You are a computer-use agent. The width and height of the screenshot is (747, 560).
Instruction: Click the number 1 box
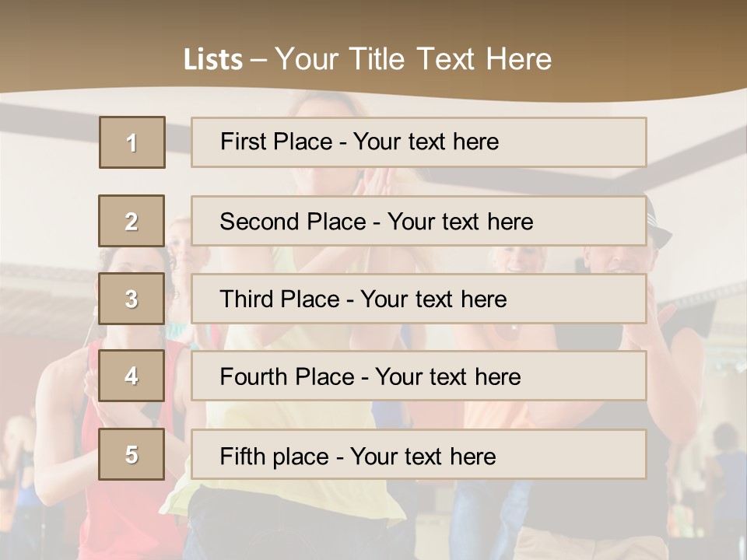[x=132, y=142]
